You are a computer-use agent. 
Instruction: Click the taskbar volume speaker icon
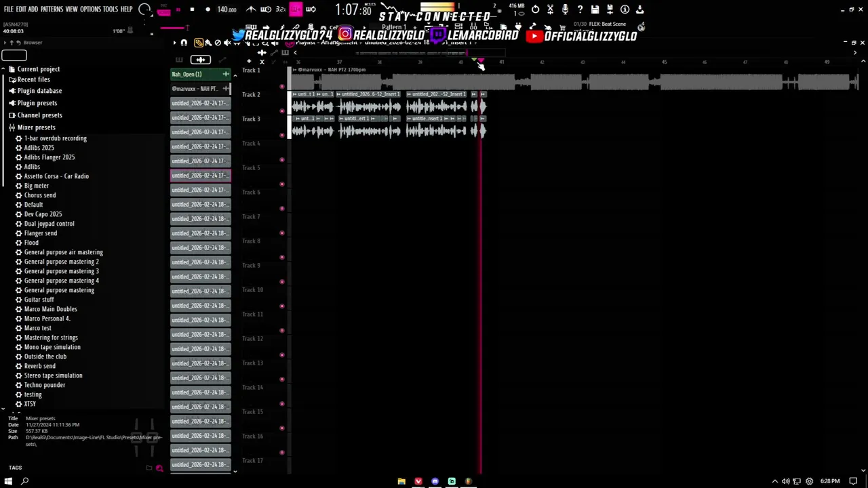(786, 481)
